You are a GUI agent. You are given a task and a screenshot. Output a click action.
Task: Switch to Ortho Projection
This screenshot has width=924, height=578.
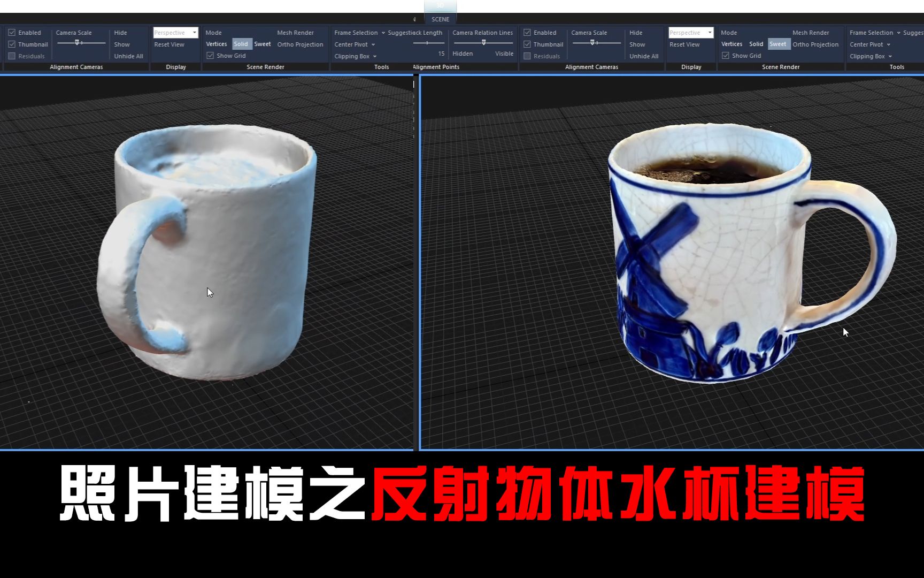click(x=300, y=44)
